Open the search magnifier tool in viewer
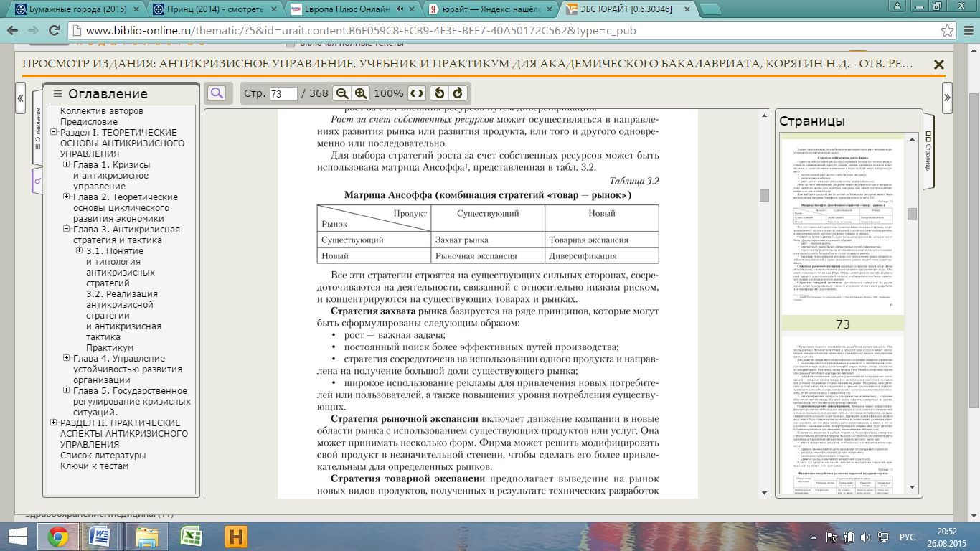Viewport: 980px width, 551px height. (x=216, y=93)
